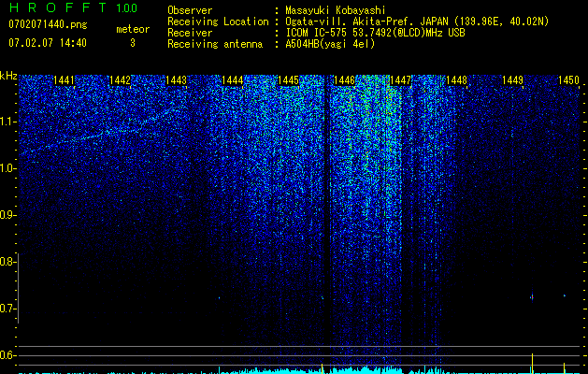This screenshot has height=374, width=588.
Task: Click the Receiving antenna field label
Action: click(215, 44)
